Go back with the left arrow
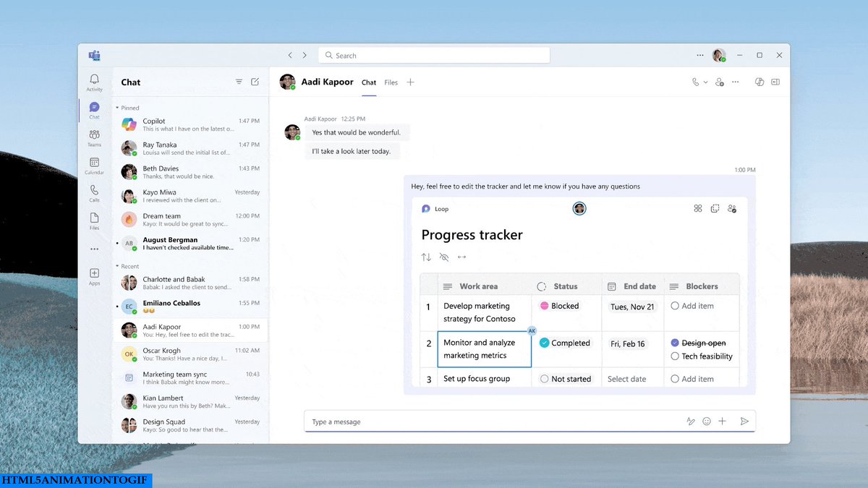Image resolution: width=868 pixels, height=488 pixels. [290, 55]
